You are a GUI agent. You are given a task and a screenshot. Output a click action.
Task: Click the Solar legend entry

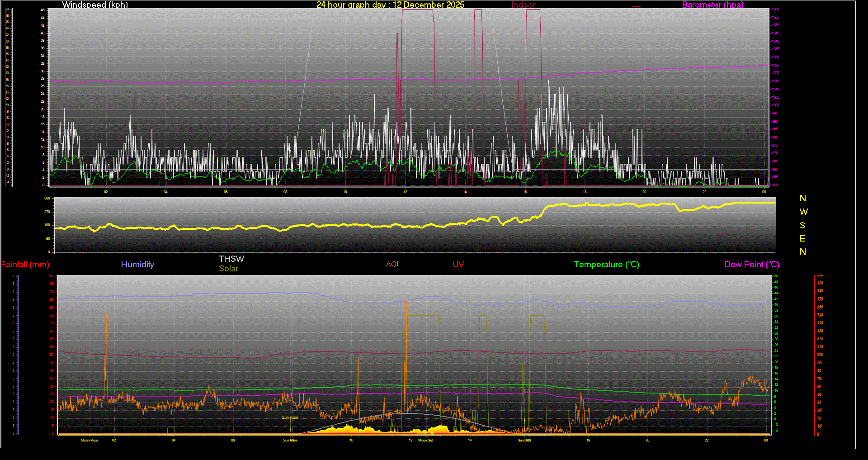pos(228,268)
